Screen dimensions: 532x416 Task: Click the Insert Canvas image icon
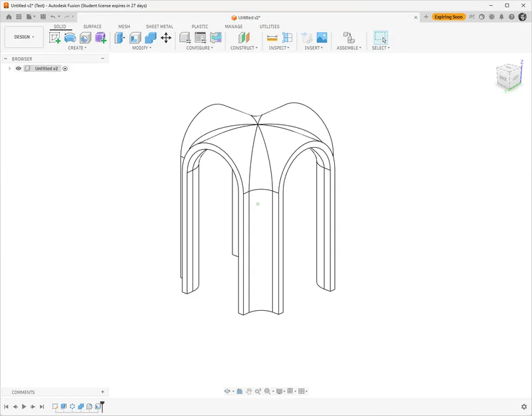click(322, 38)
